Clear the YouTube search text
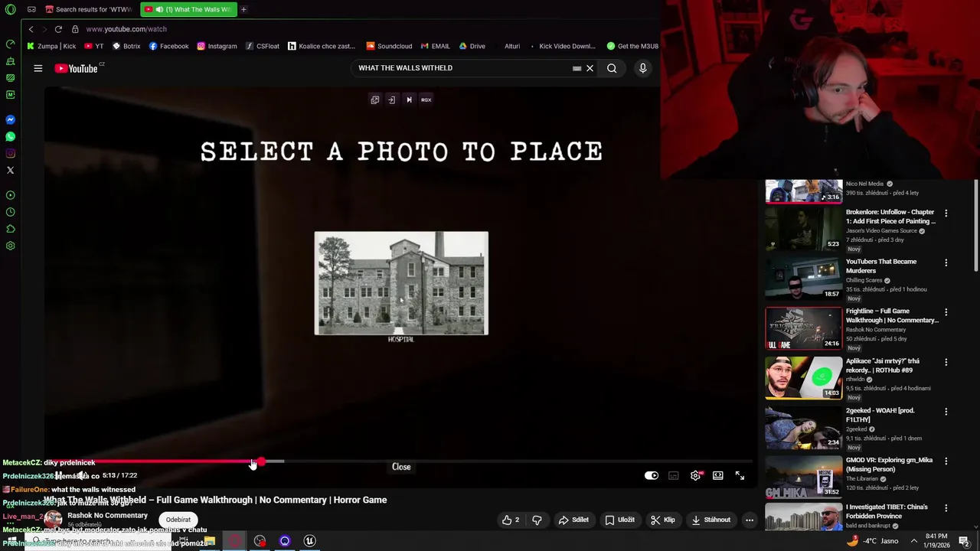The height and width of the screenshot is (551, 980). click(x=590, y=68)
